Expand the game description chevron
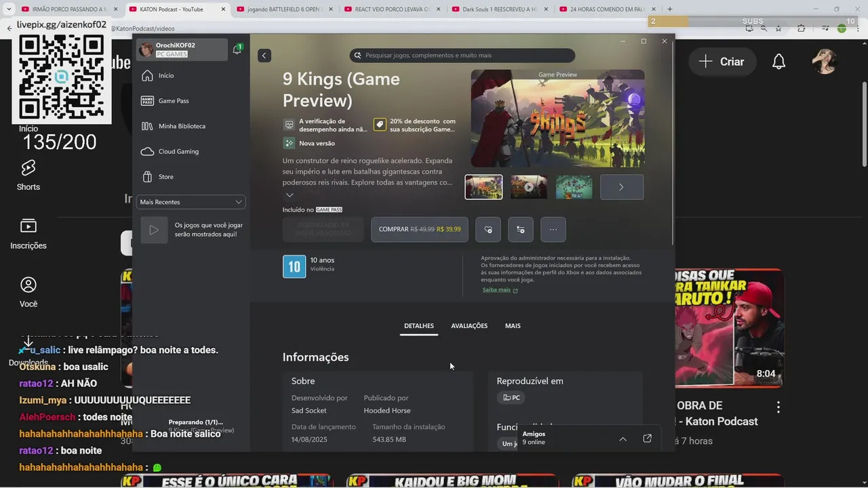This screenshot has width=868, height=488. point(290,195)
